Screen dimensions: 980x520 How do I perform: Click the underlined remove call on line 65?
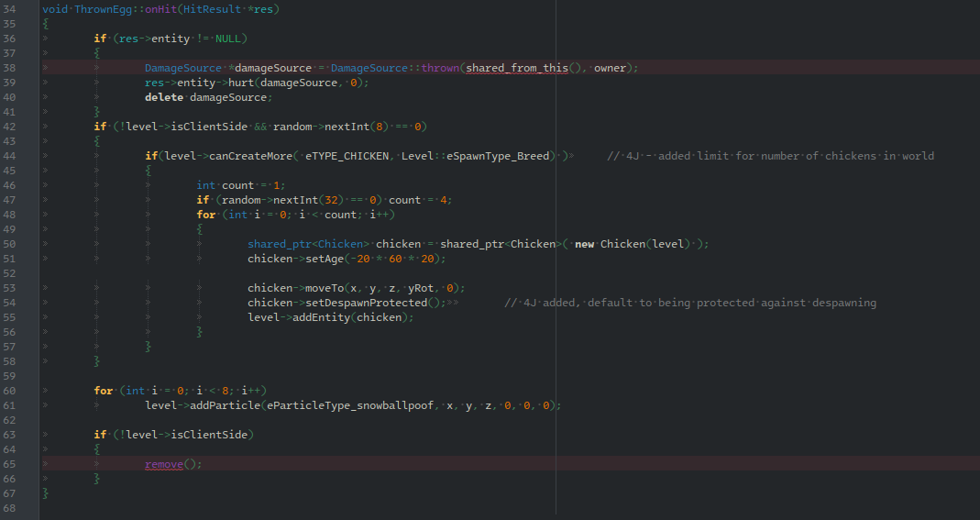pos(164,464)
